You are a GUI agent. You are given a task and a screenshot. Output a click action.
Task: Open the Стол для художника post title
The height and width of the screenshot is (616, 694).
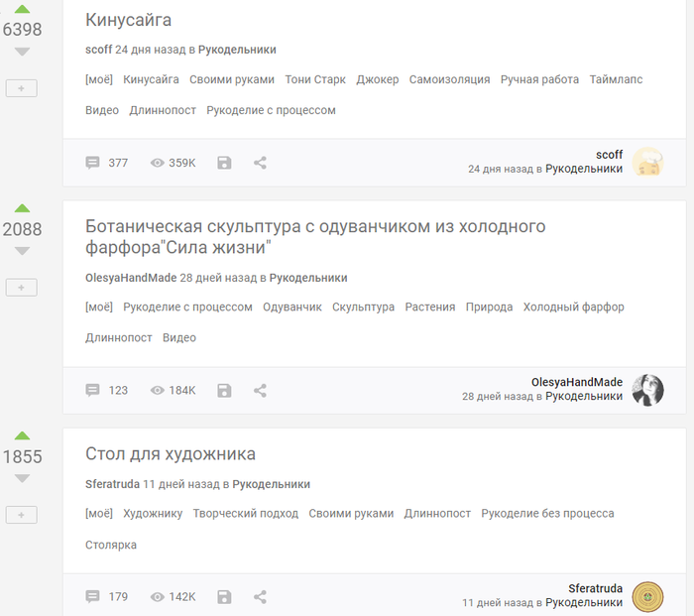coord(171,454)
